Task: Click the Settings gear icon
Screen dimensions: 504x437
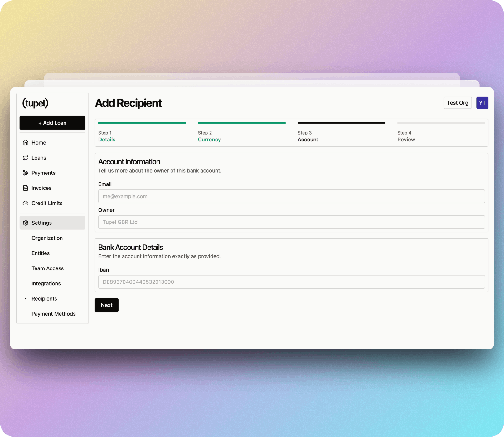Action: pyautogui.click(x=26, y=223)
